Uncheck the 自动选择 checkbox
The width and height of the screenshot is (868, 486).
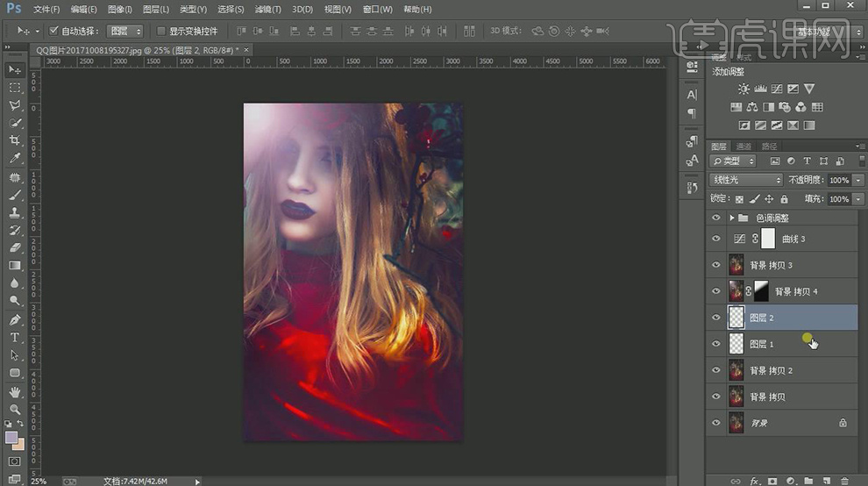53,31
